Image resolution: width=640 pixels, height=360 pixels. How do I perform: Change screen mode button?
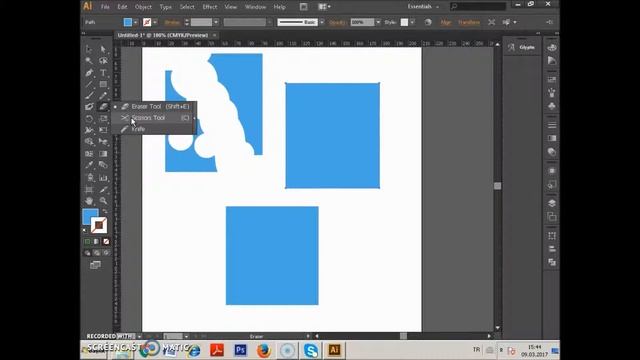point(95,265)
